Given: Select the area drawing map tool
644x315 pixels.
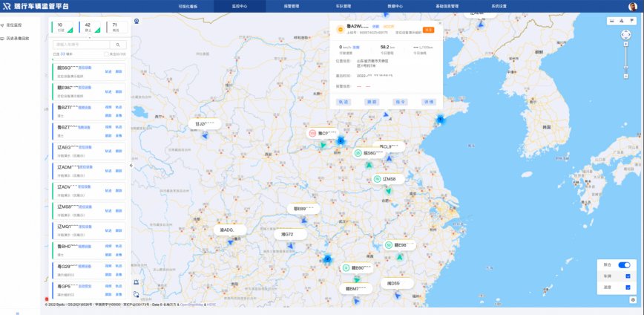Looking at the screenshot, I should [622, 21].
